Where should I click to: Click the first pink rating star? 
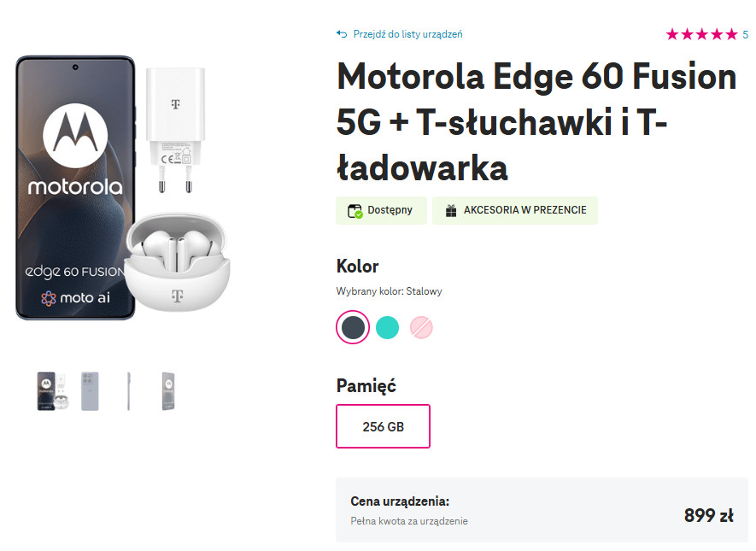672,34
